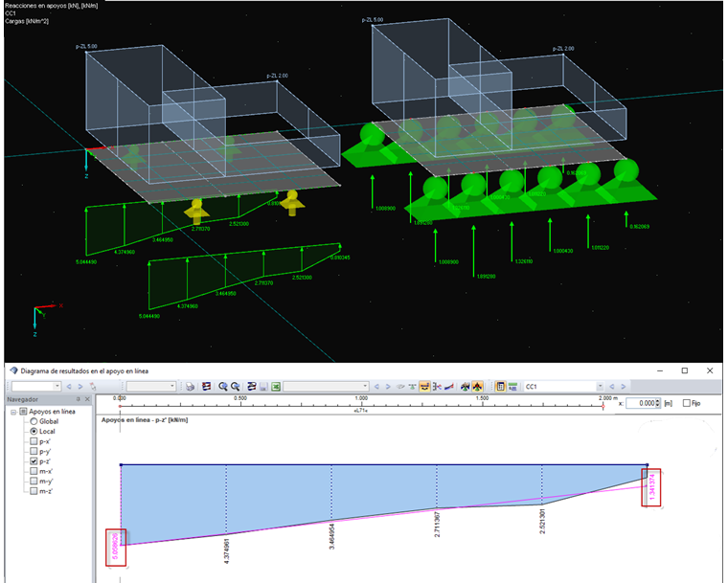Click the pick-in-graphic pointer icon
Image resolution: width=728 pixels, height=583 pixels.
(93, 387)
